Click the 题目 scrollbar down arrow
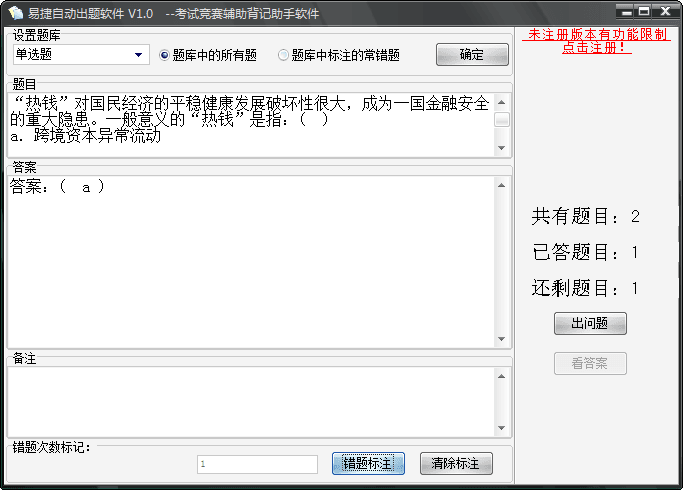Image resolution: width=683 pixels, height=490 pixels. coord(501,148)
